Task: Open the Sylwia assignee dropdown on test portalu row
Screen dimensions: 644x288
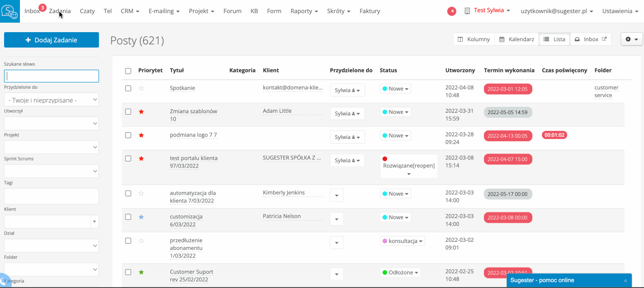Action: [x=347, y=160]
